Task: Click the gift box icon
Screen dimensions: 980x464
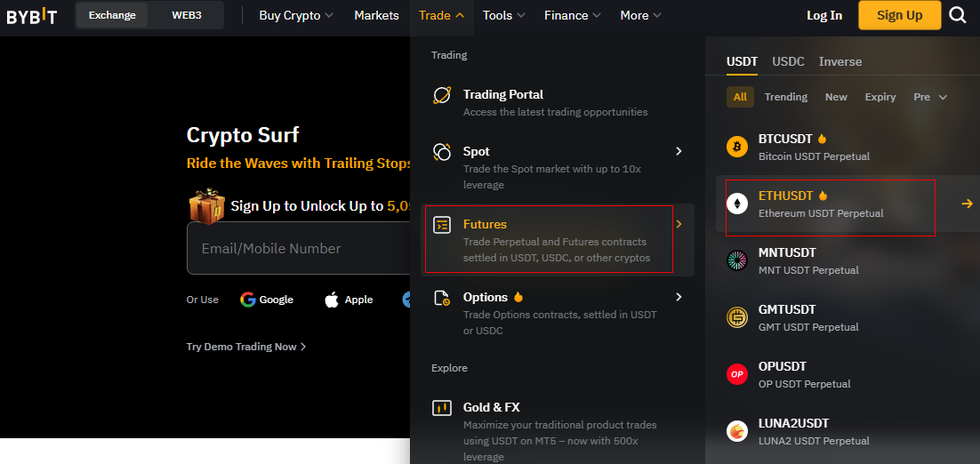Action: pos(207,205)
